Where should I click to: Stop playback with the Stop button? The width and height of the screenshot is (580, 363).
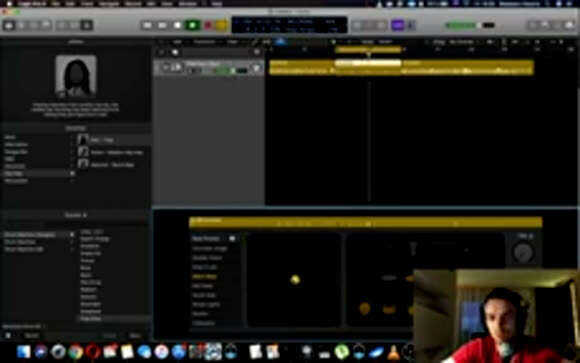[x=177, y=25]
